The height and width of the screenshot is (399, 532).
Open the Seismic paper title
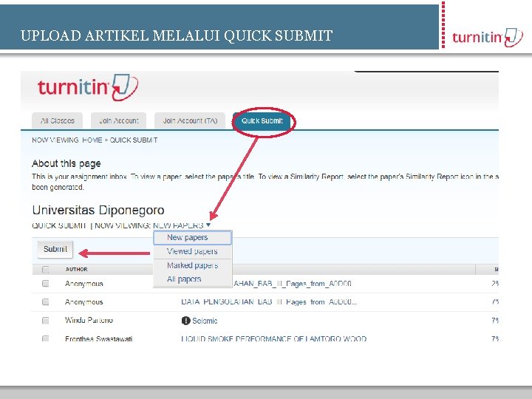(205, 321)
